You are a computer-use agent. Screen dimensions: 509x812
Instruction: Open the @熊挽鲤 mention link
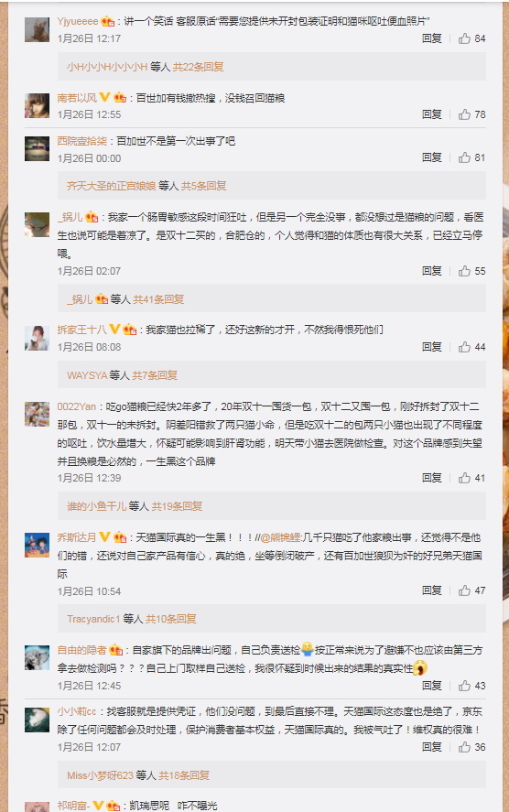point(281,537)
